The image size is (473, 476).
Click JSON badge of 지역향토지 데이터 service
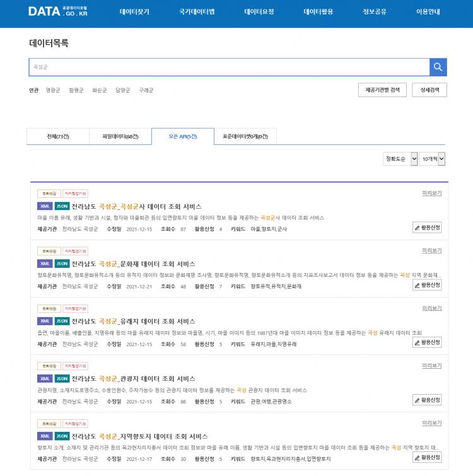point(62,436)
